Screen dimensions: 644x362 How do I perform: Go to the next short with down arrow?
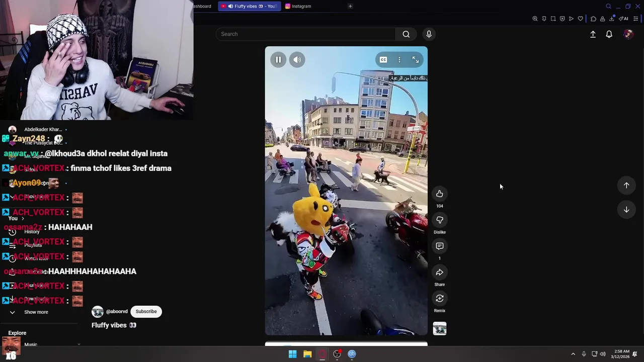coord(626,210)
